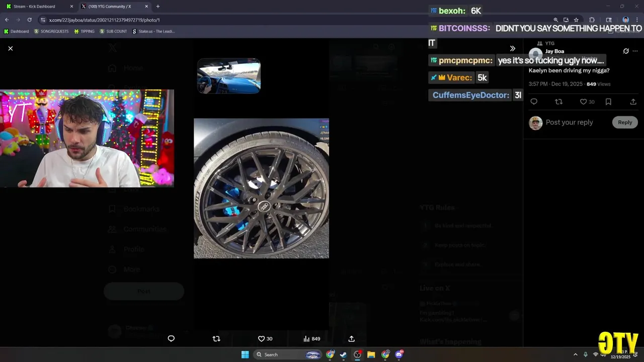Open the SUB COUNT bookmark

tap(113, 31)
